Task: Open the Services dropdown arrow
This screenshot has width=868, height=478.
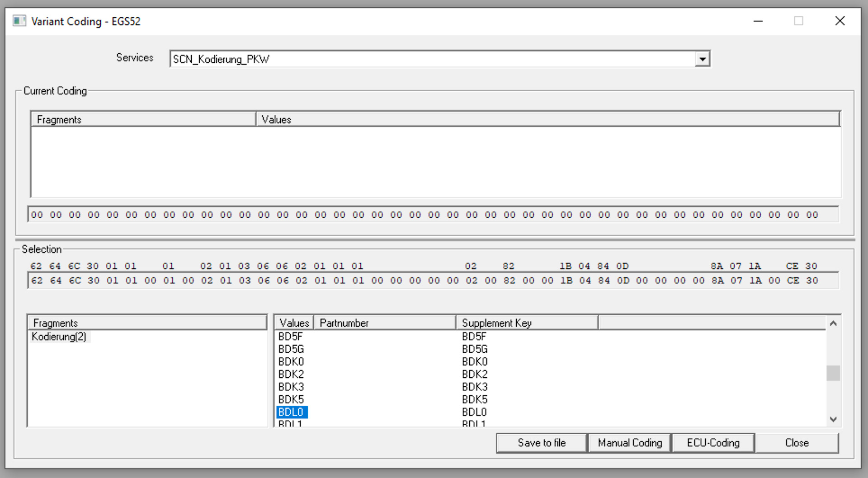Action: (x=702, y=59)
